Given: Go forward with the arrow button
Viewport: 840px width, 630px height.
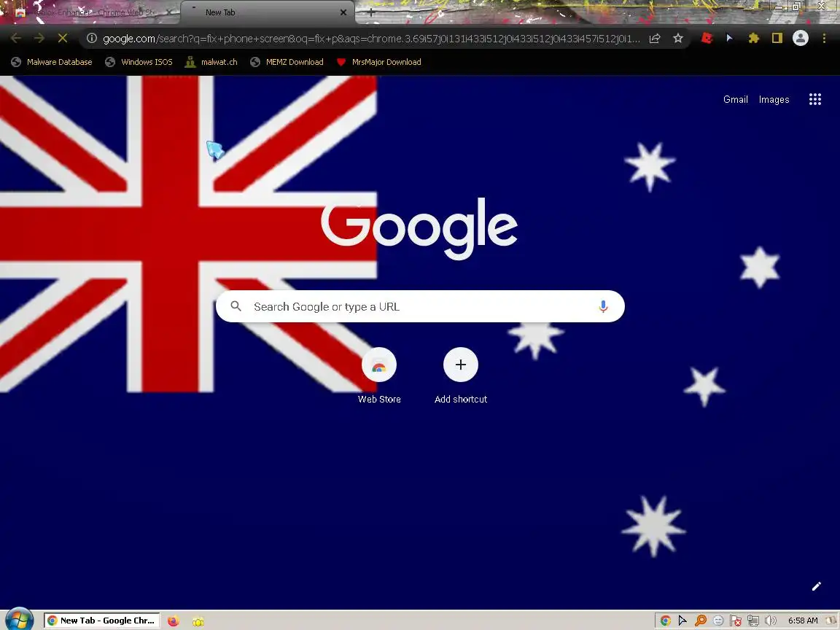Looking at the screenshot, I should 39,38.
